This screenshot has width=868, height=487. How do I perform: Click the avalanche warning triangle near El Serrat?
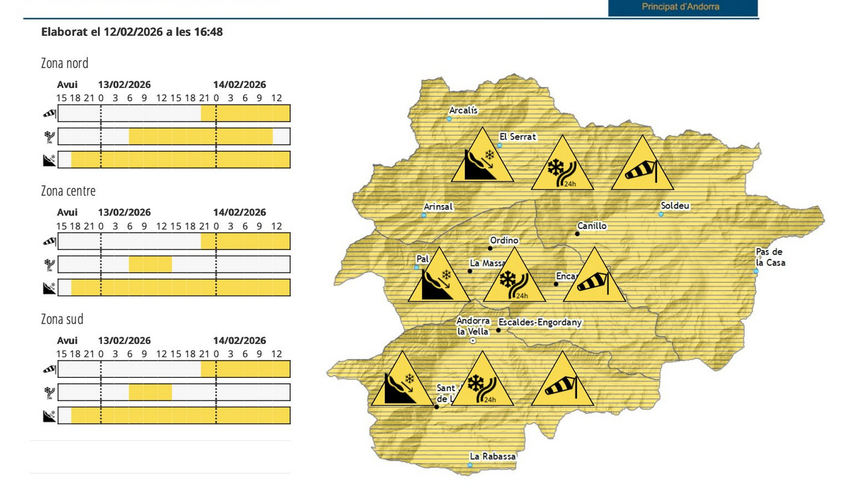(482, 159)
